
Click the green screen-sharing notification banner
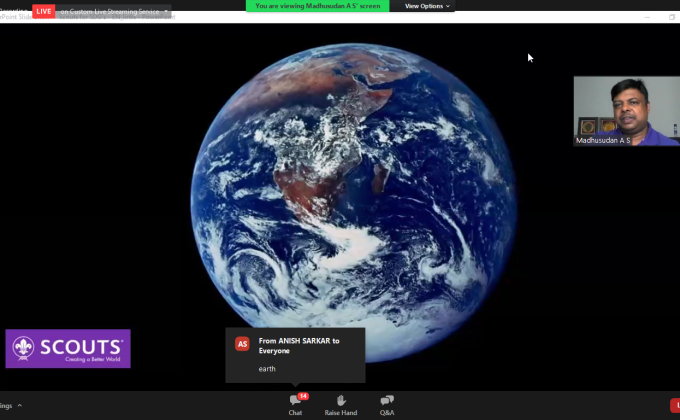317,6
